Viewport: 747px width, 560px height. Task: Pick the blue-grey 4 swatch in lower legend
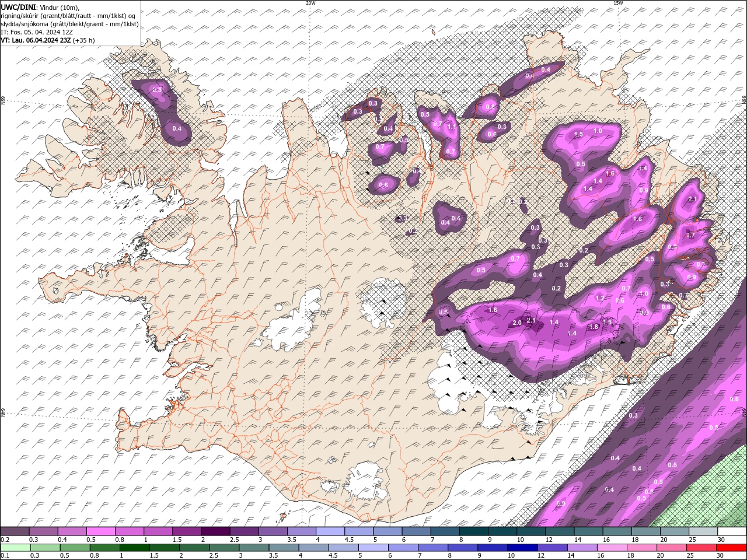(x=313, y=548)
